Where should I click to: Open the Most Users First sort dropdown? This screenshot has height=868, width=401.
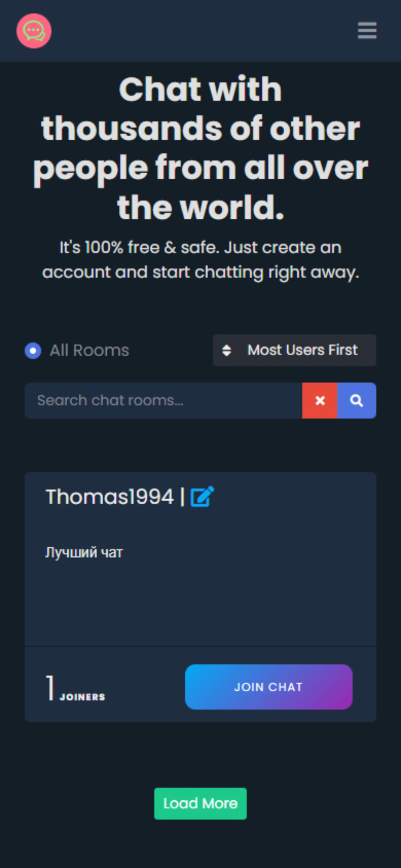coord(294,350)
